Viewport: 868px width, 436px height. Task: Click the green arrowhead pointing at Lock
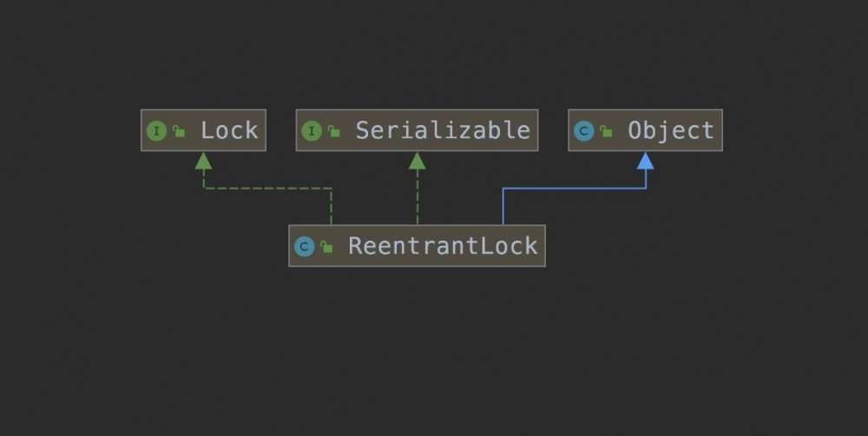[x=203, y=161]
